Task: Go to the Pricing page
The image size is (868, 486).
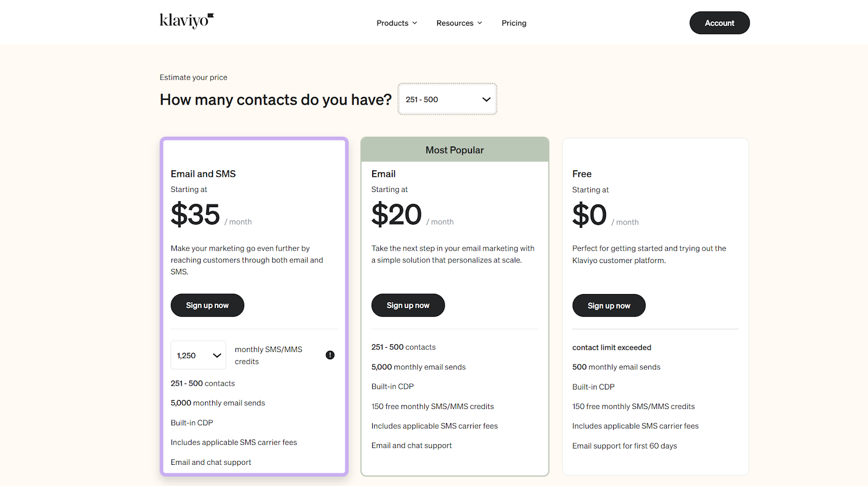Action: [x=514, y=23]
